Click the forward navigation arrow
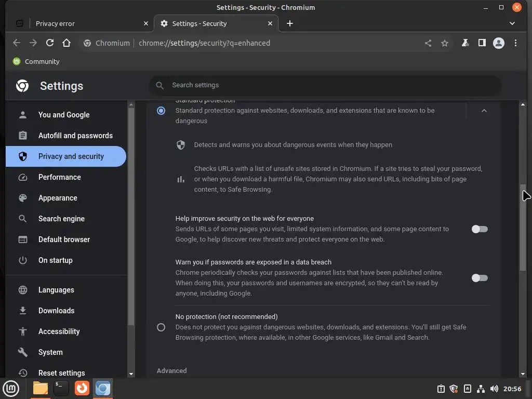 tap(33, 43)
